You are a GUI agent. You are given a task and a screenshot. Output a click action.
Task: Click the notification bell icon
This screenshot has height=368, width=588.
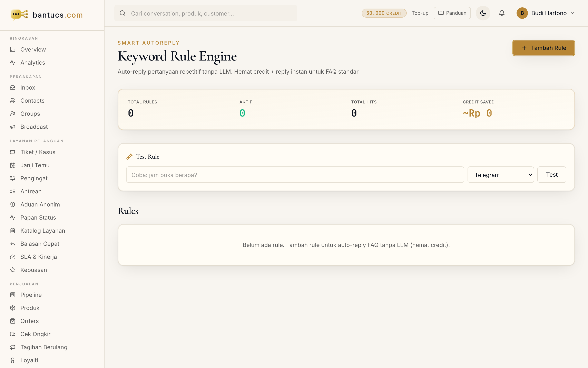pyautogui.click(x=502, y=13)
